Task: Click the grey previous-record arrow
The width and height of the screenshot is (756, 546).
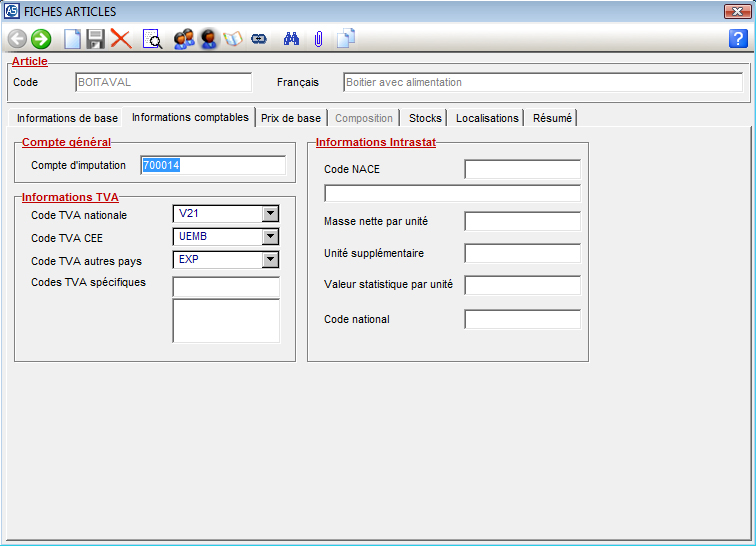Action: (18, 39)
